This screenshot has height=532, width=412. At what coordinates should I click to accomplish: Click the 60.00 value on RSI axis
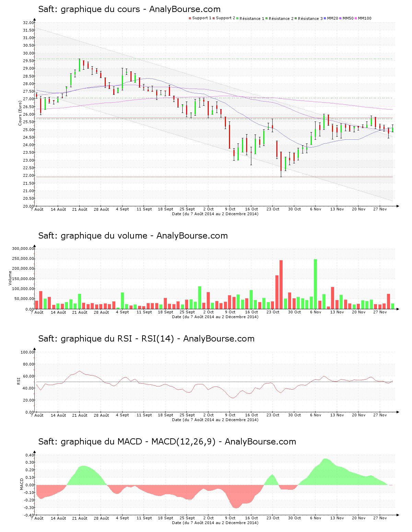28,376
